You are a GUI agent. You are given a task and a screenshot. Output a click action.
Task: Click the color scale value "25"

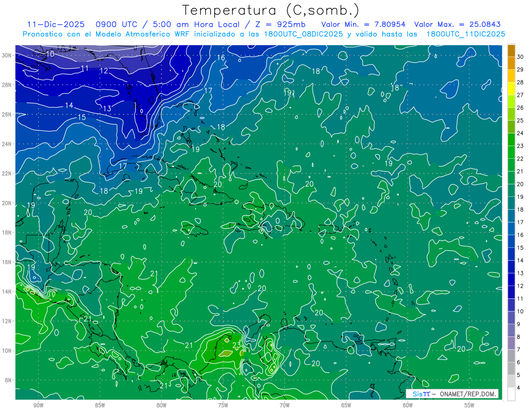click(x=520, y=121)
